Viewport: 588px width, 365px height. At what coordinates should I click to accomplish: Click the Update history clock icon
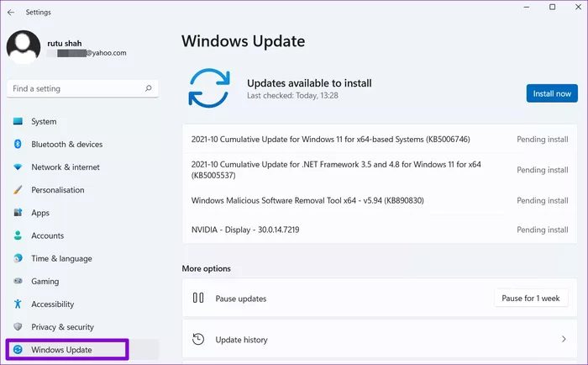(x=198, y=340)
